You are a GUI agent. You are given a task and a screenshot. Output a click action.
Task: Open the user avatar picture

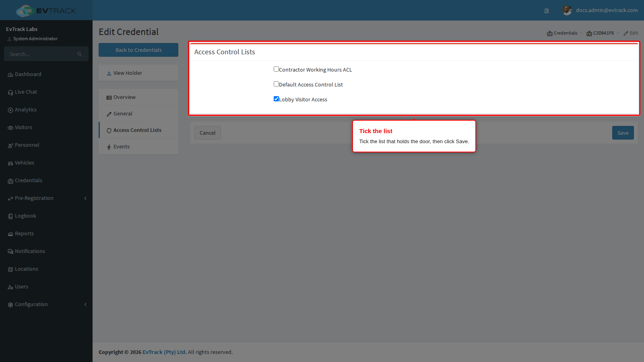click(x=567, y=10)
